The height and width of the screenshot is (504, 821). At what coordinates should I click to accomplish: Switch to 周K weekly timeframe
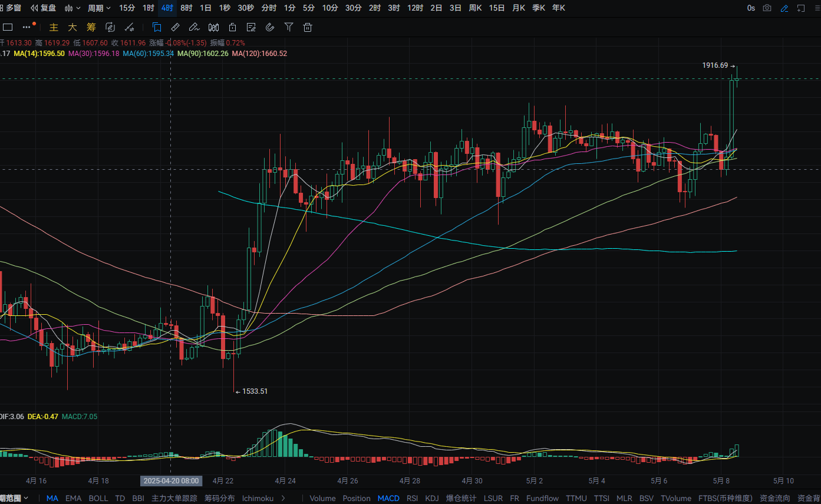(475, 8)
